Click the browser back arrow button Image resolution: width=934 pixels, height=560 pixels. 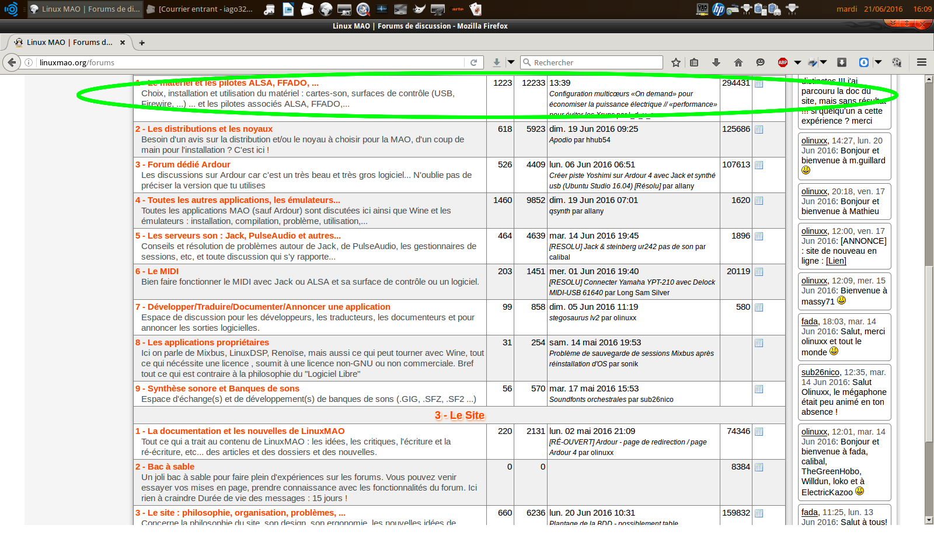pos(12,62)
